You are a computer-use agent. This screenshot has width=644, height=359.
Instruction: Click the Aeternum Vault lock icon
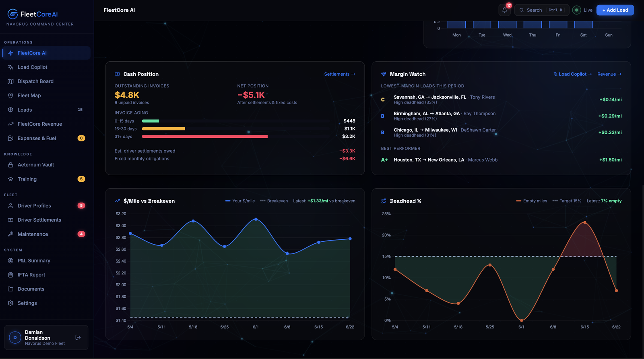(x=10, y=165)
